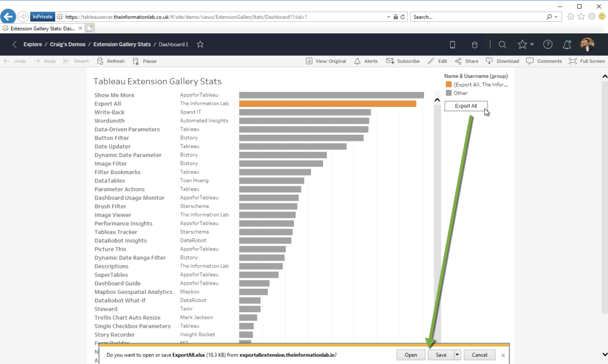Click Cancel in the download bar
The width and height of the screenshot is (608, 364).
click(479, 354)
